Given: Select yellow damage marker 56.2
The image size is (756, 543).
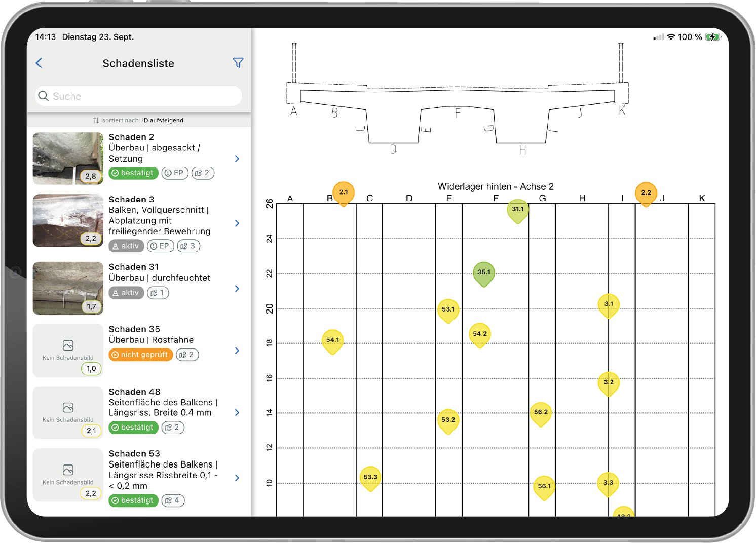Looking at the screenshot, I should (x=541, y=413).
